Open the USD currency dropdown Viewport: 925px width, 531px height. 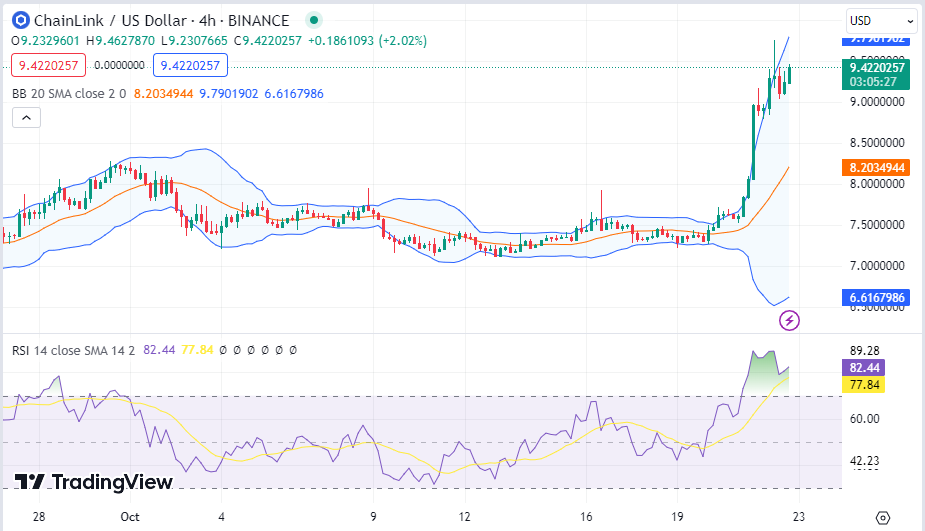(881, 21)
